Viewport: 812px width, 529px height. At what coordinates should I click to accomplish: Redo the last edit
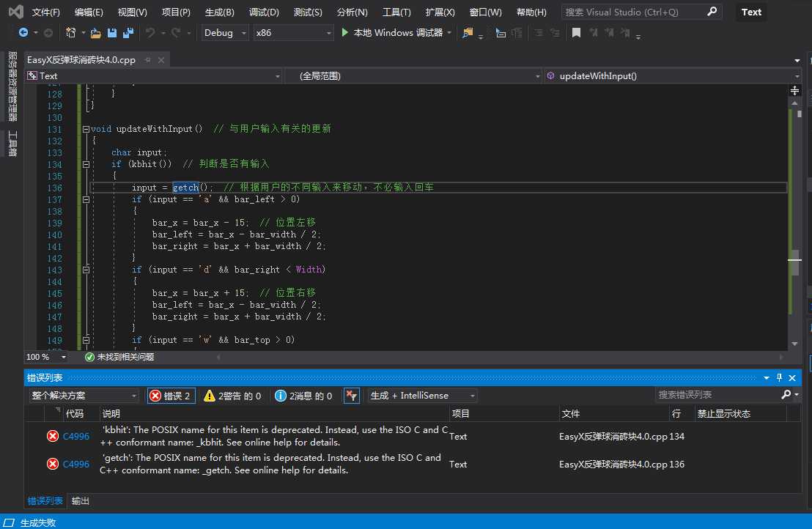coord(176,33)
